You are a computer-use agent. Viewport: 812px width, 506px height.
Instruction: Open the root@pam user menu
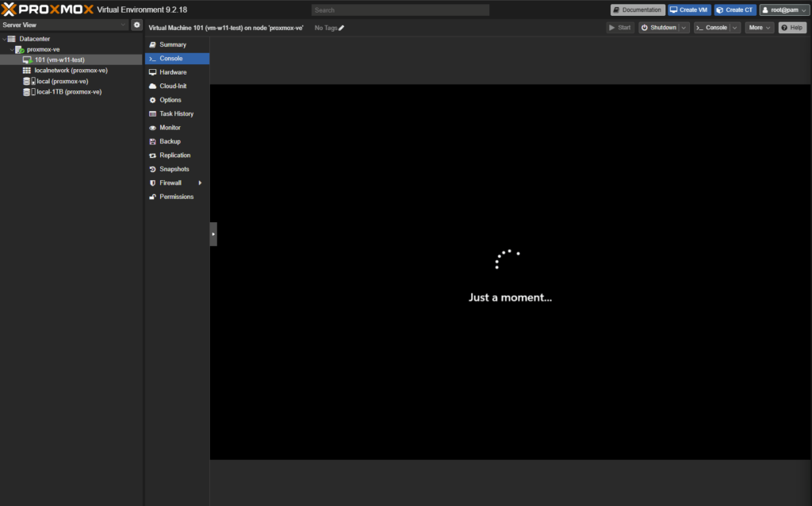click(784, 10)
